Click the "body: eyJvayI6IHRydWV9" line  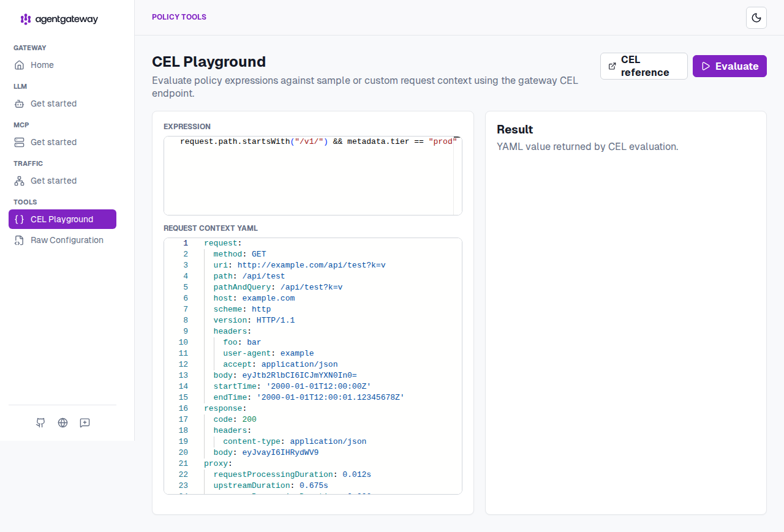[x=266, y=452]
